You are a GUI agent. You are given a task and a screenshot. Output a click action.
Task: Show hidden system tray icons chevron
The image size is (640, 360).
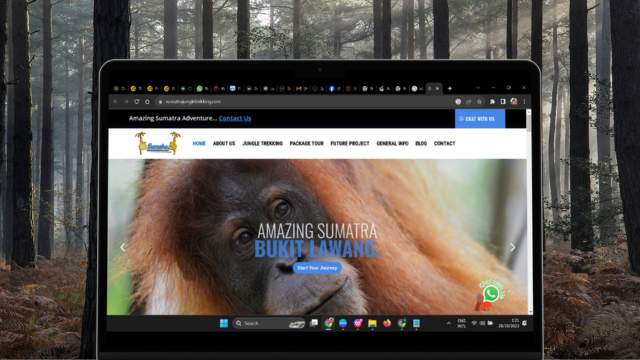point(449,323)
